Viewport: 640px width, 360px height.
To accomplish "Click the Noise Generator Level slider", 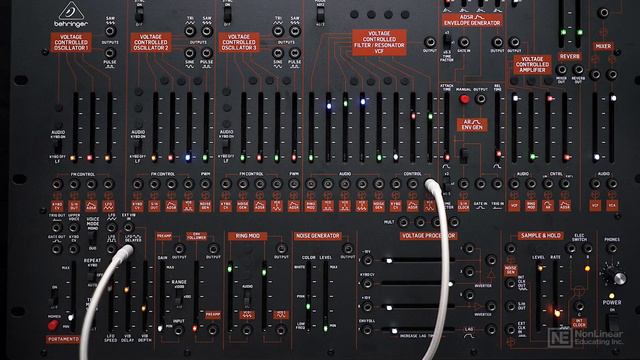I will pos(326,297).
